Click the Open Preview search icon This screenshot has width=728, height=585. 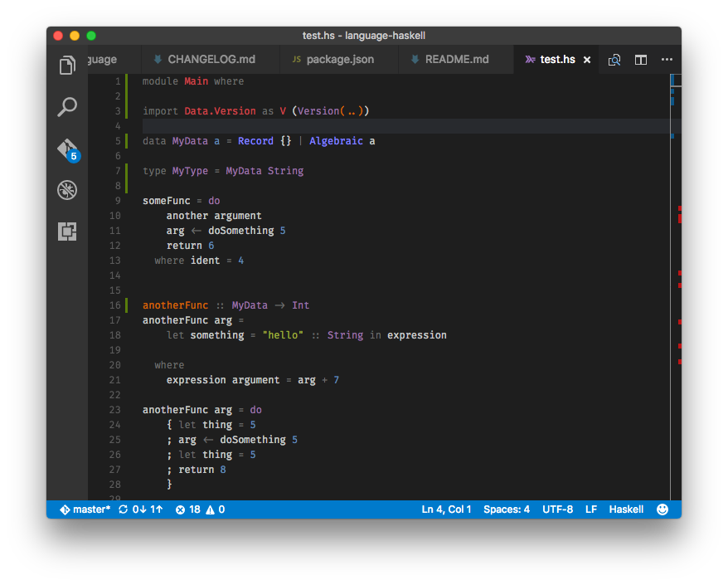coord(614,60)
